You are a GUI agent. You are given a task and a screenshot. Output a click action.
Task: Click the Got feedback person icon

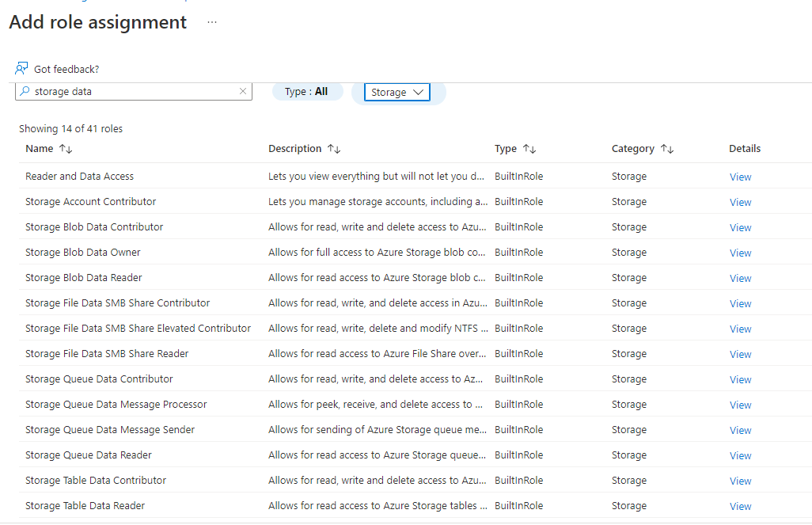[x=21, y=69]
